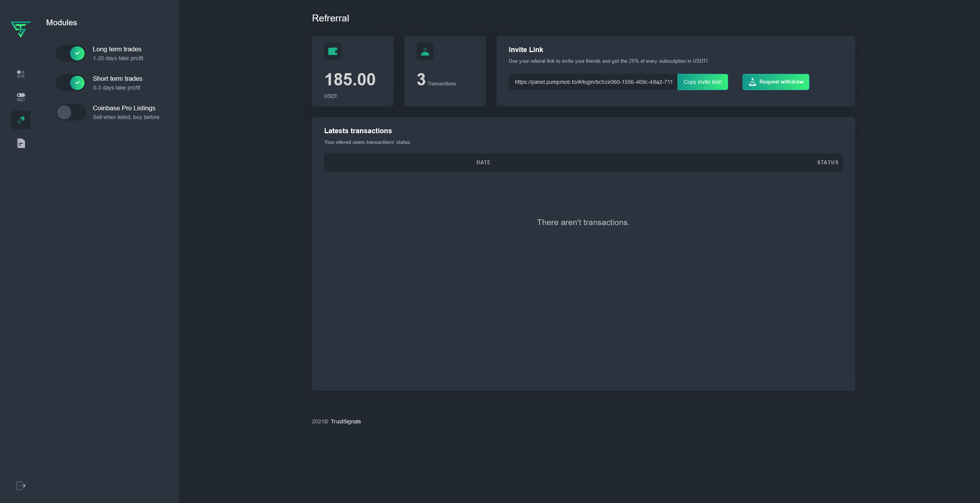Viewport: 980px width, 503px height.
Task: Open the dashboard grid icon in sidebar
Action: [x=21, y=74]
